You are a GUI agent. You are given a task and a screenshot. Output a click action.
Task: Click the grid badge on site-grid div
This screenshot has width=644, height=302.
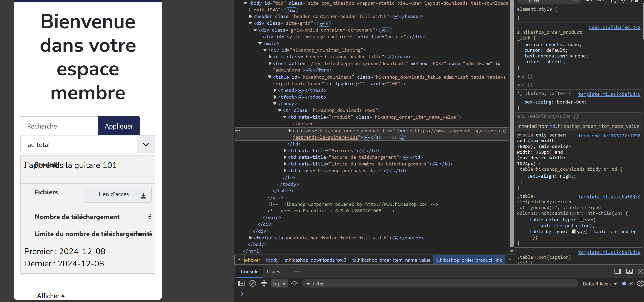point(324,24)
